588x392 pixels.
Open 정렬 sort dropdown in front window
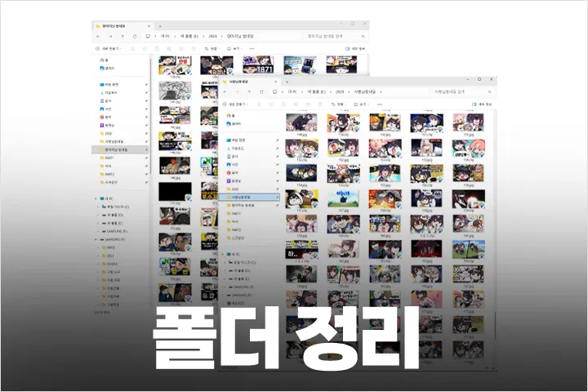point(338,105)
